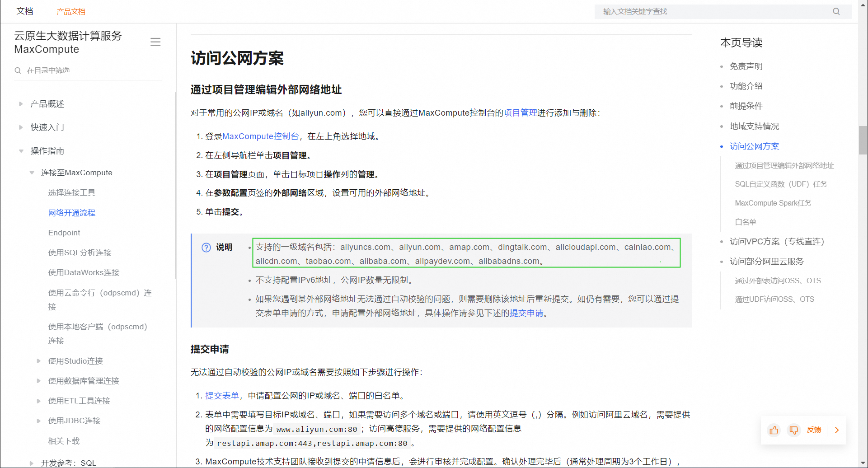Select 选择连接工具 in the sidebar

tap(72, 192)
